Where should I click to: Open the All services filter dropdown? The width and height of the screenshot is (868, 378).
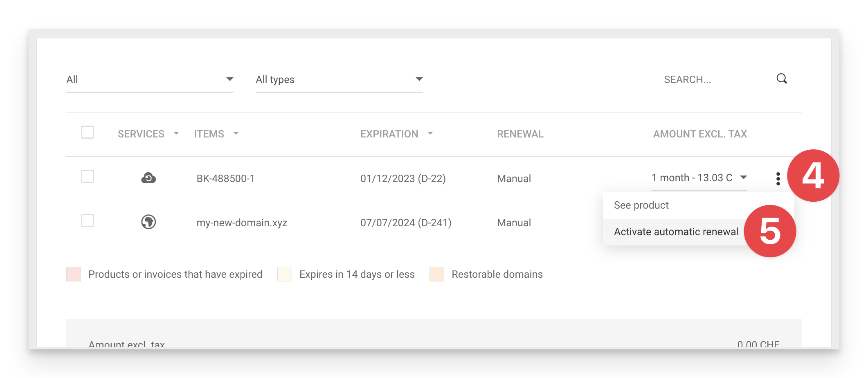[149, 79]
